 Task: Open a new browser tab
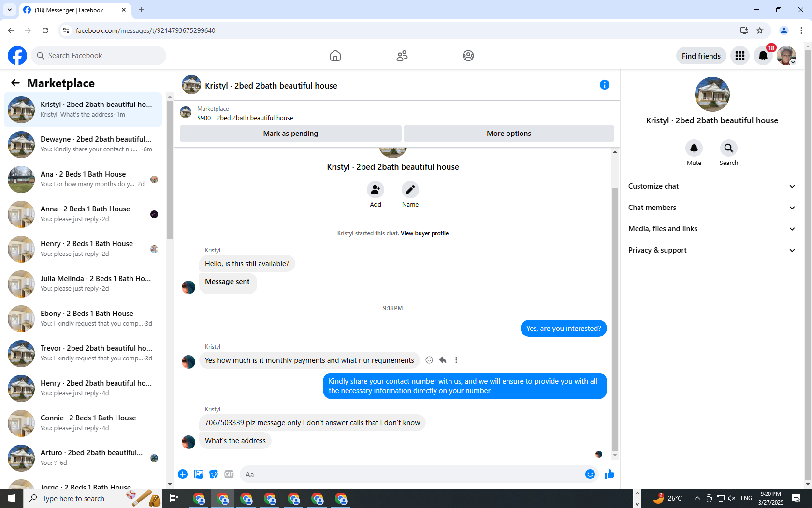pos(141,10)
